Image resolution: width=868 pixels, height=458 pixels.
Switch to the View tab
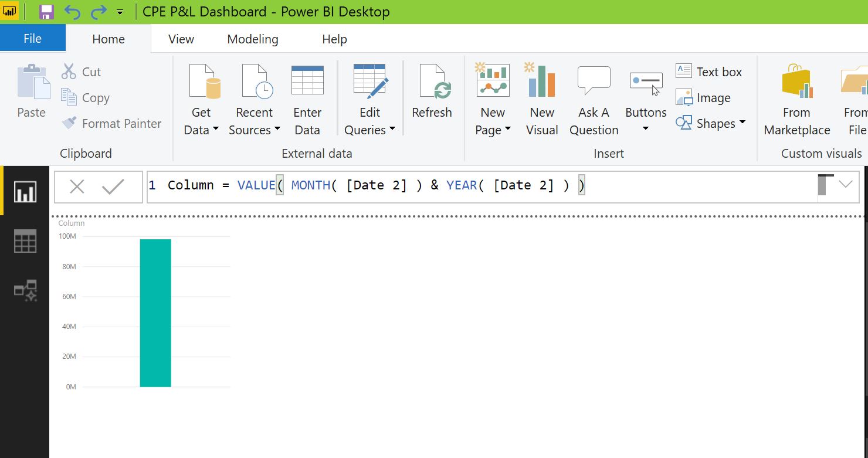pyautogui.click(x=181, y=39)
